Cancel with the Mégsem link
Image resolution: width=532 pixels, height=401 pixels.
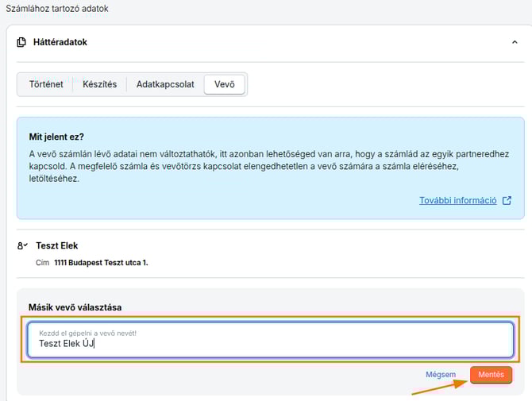(x=441, y=375)
